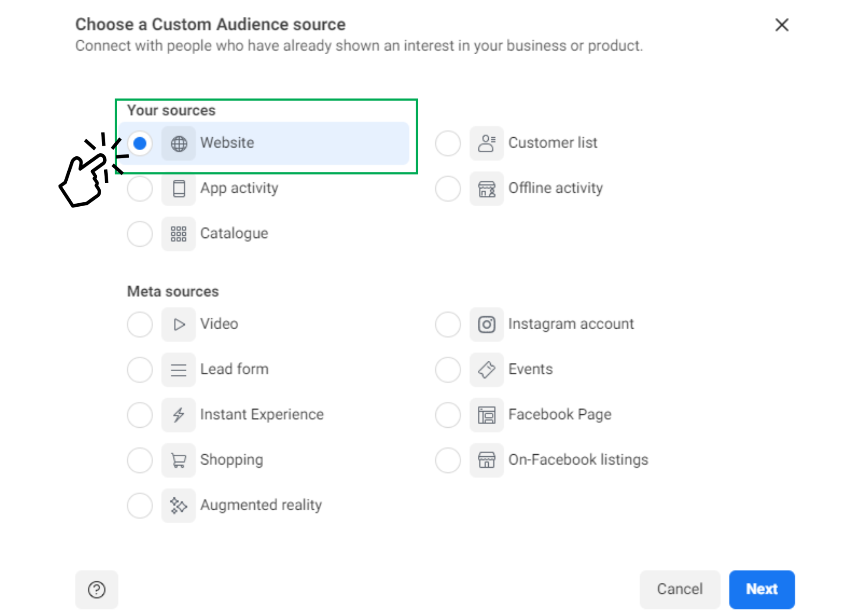The width and height of the screenshot is (868, 614).
Task: Click the 'Shopping' label text
Action: pyautogui.click(x=231, y=460)
